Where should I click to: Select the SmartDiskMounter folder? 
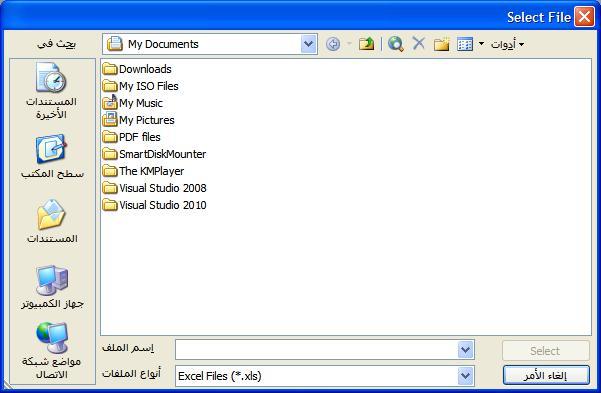(154, 154)
